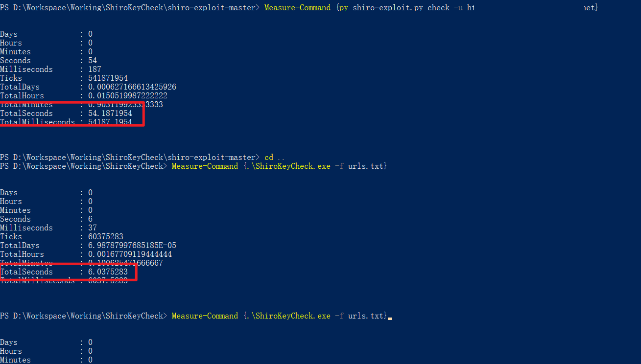Image resolution: width=641 pixels, height=364 pixels.
Task: Click urls.txt in the last command line
Action: 365,316
